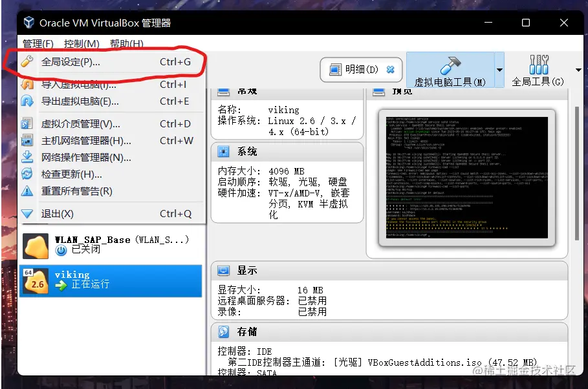
Task: Select 网络操作管理器(N)... menu item
Action: (x=111, y=158)
